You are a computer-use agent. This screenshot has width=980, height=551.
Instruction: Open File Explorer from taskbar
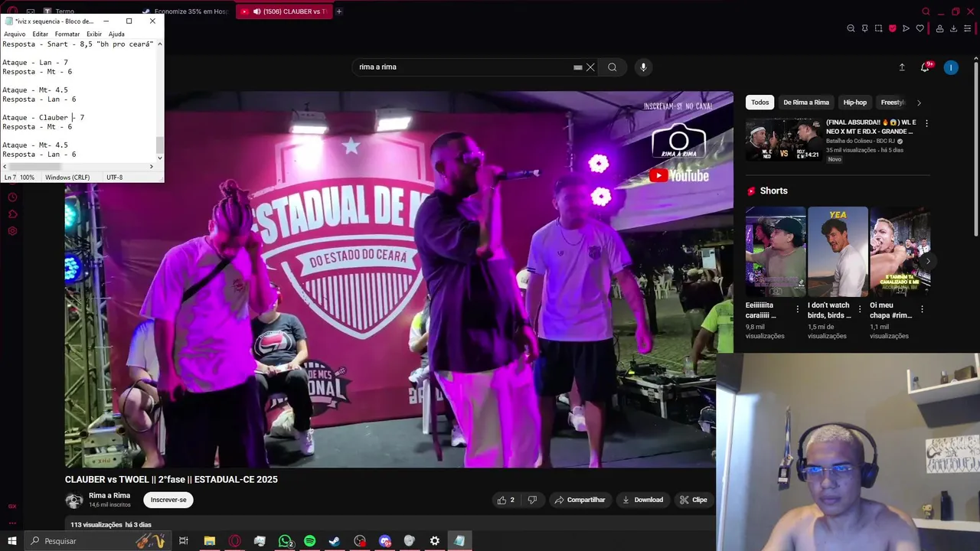pyautogui.click(x=209, y=541)
